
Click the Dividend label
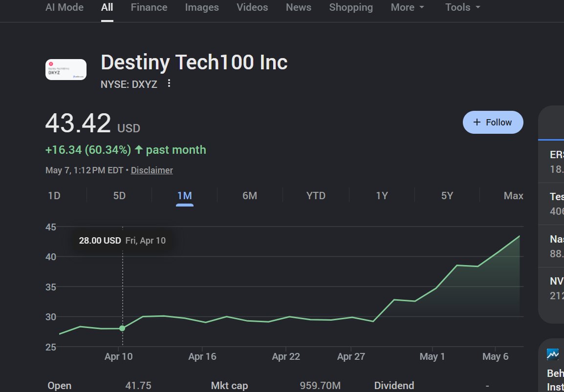pyautogui.click(x=394, y=386)
